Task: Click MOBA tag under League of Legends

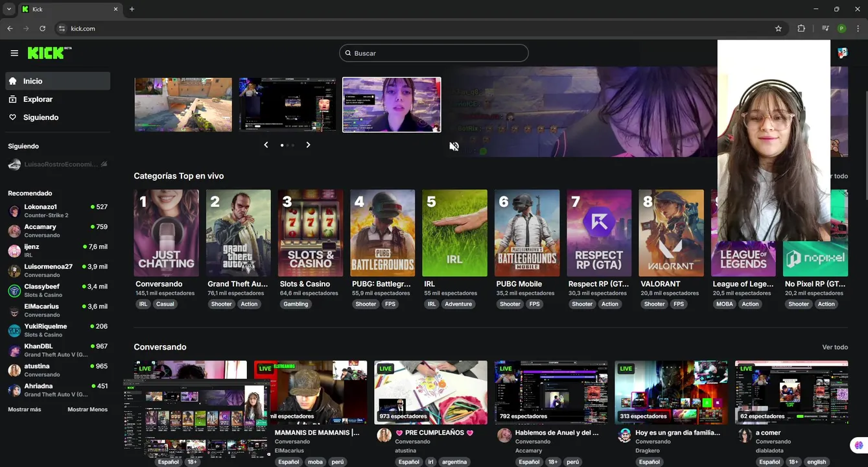Action: tap(725, 304)
